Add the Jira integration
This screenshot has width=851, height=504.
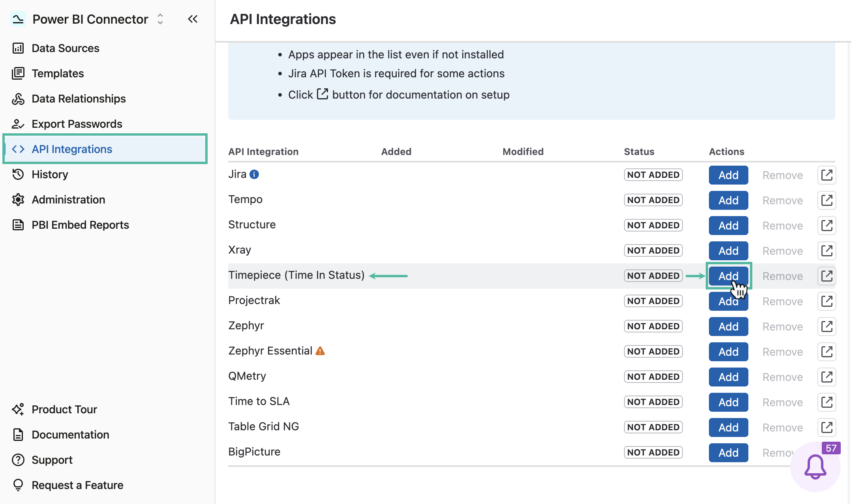(x=728, y=175)
